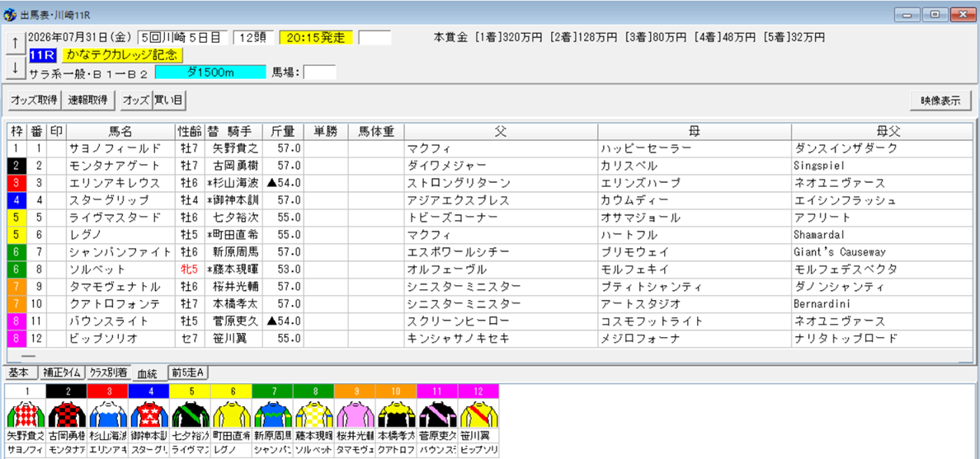Click the 馬名 column header
This screenshot has width=980, height=459.
pos(120,131)
